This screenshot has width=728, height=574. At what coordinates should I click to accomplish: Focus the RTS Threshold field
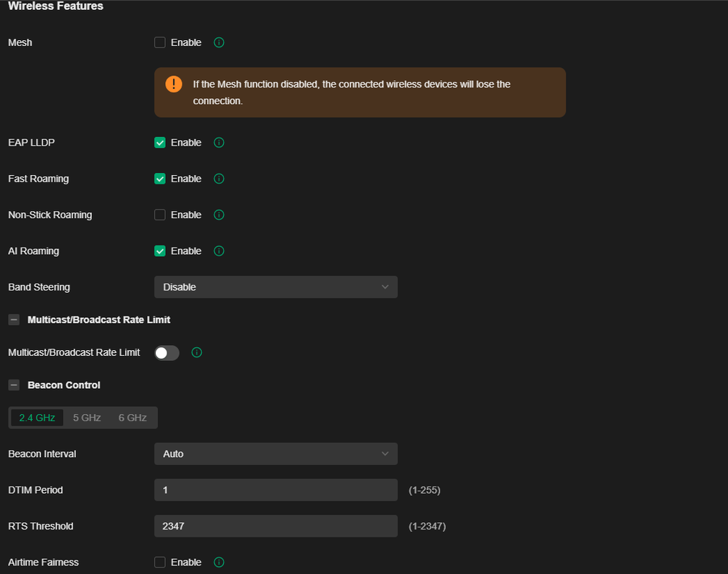coord(276,526)
